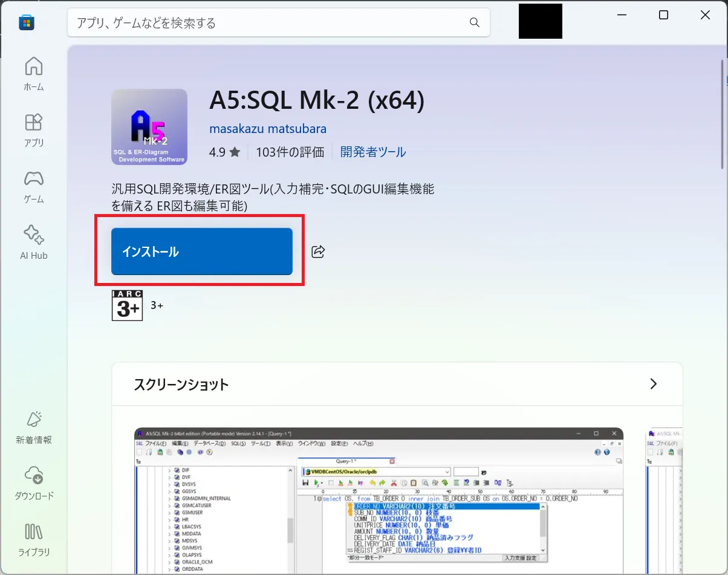Open the second partially visible screenshot thumbnail

pos(665,501)
